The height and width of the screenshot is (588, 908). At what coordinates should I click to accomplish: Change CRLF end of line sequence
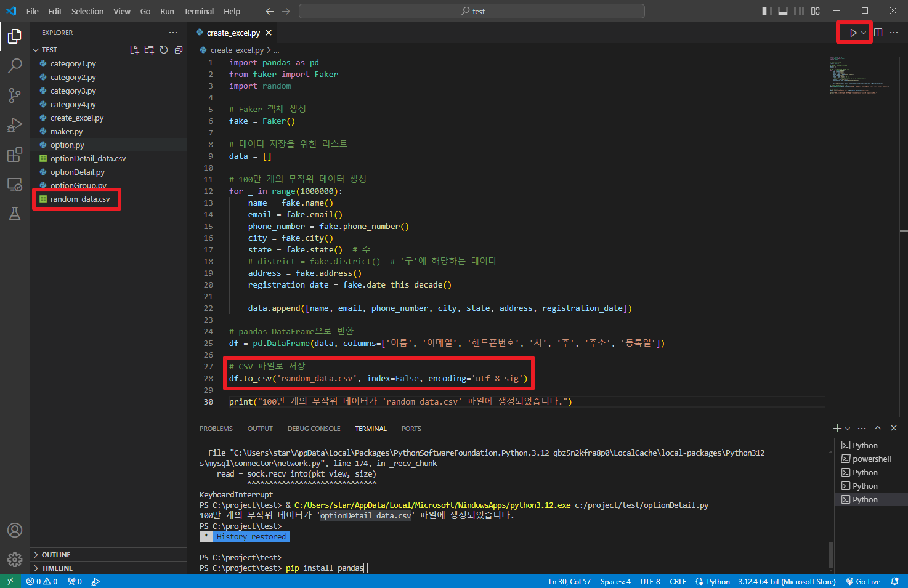(678, 581)
